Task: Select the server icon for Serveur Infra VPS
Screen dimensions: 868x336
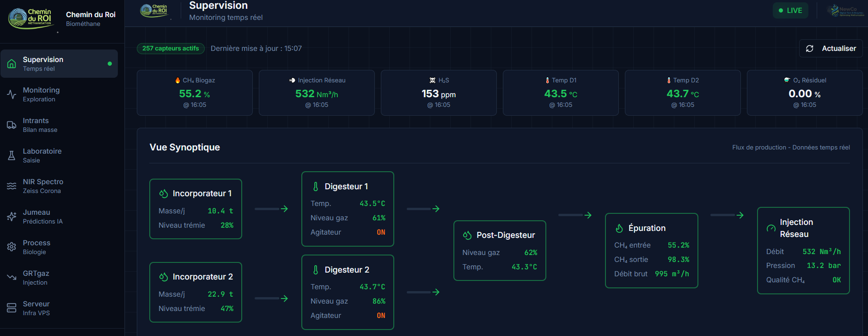Action: click(12, 308)
